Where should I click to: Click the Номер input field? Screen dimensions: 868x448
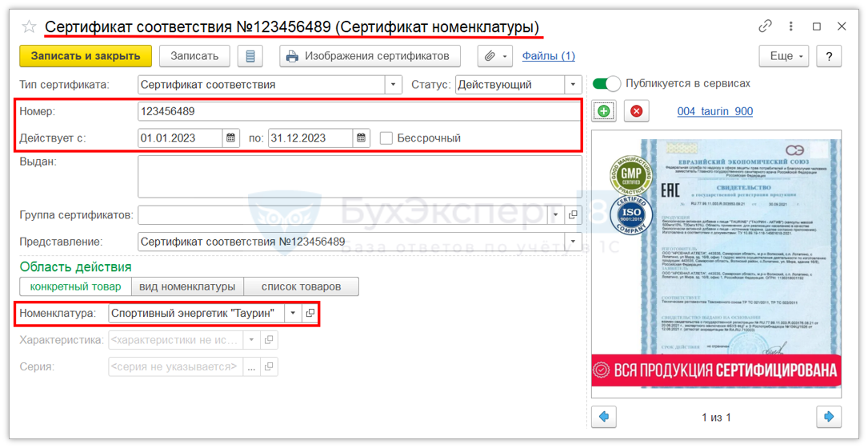[359, 111]
